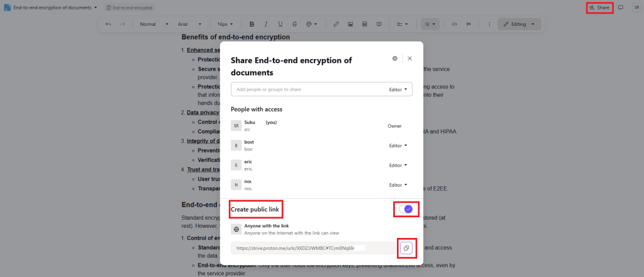
Task: Open the Editor role dropdown for invites
Action: point(398,89)
